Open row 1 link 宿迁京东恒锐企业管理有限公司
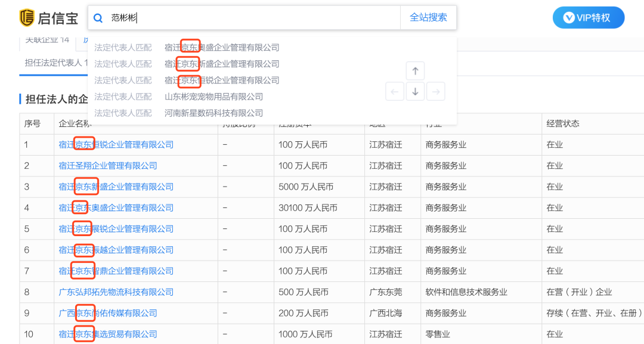 116,144
